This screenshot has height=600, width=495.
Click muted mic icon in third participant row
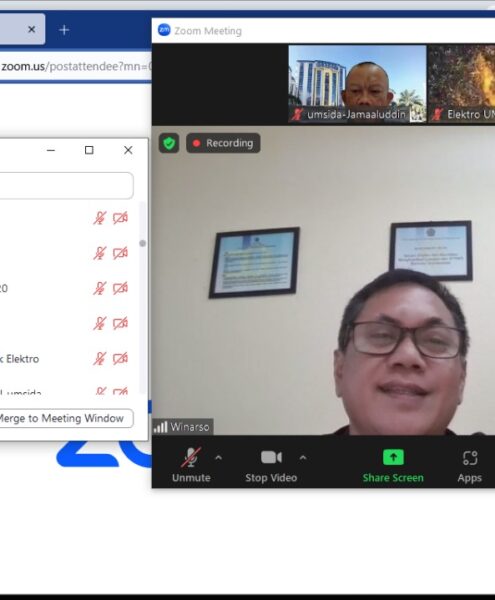pos(99,288)
